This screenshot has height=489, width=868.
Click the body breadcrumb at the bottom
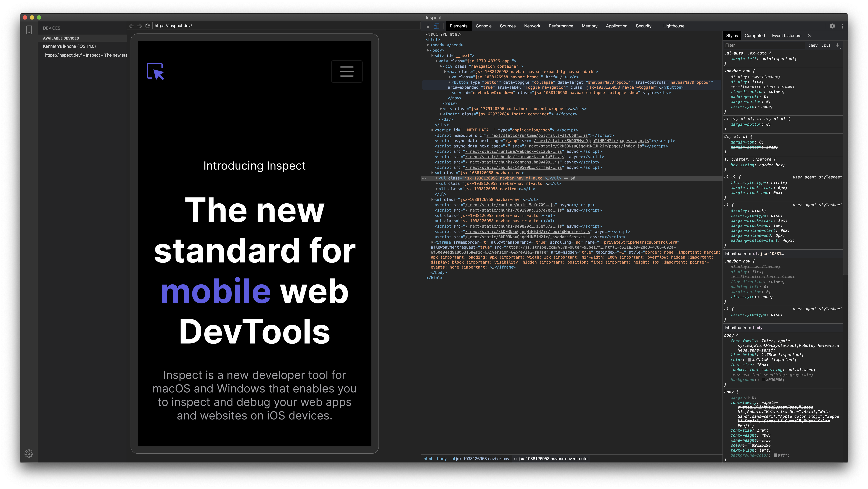441,459
